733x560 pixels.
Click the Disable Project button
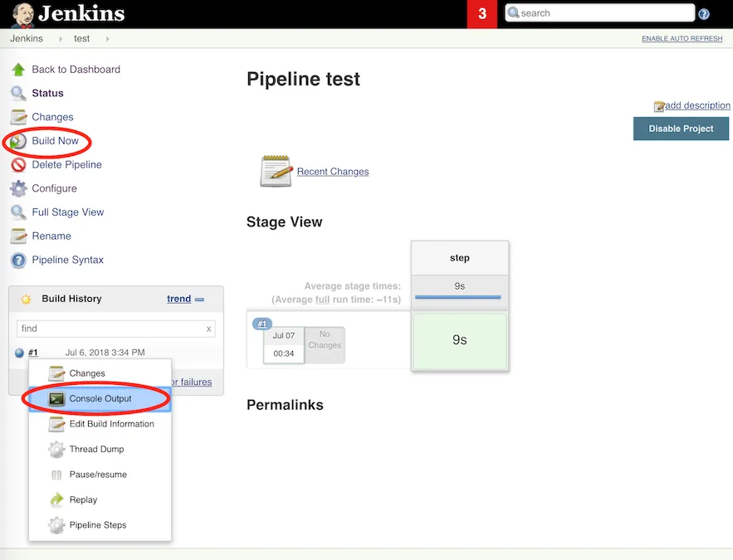coord(681,129)
